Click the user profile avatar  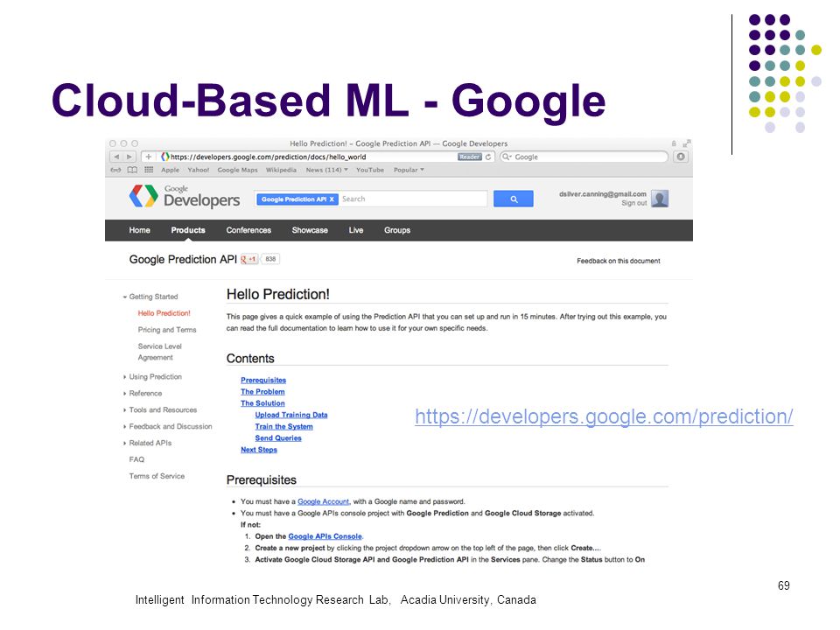pyautogui.click(x=660, y=199)
